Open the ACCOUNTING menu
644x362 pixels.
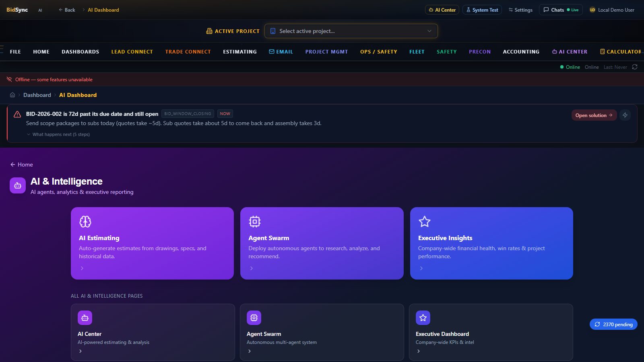[521, 52]
